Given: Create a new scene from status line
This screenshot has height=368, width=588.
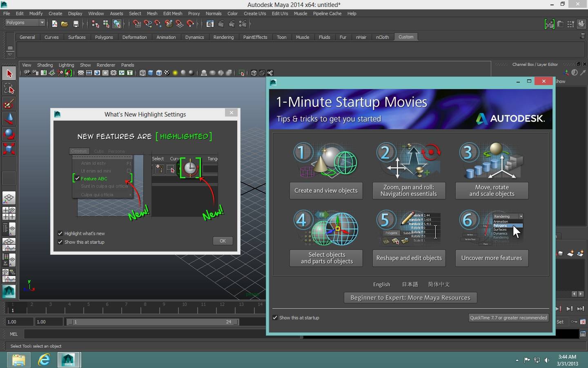Looking at the screenshot, I should pos(54,24).
